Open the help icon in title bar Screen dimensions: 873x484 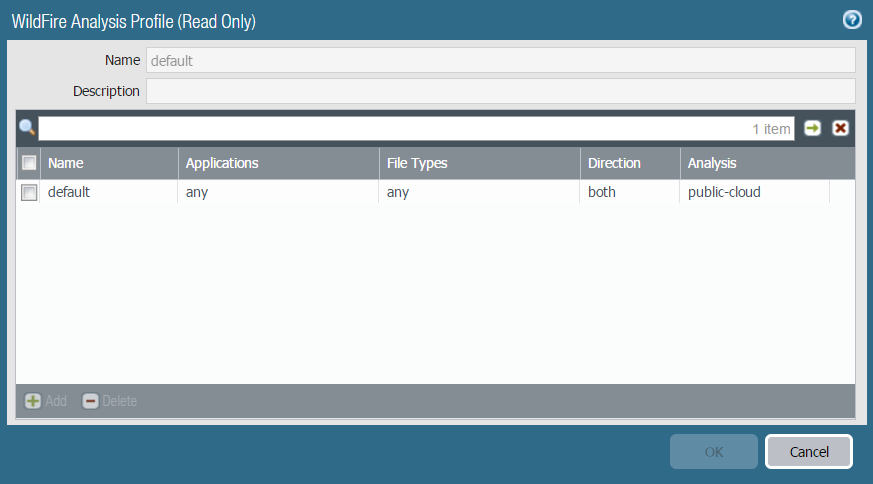[852, 20]
